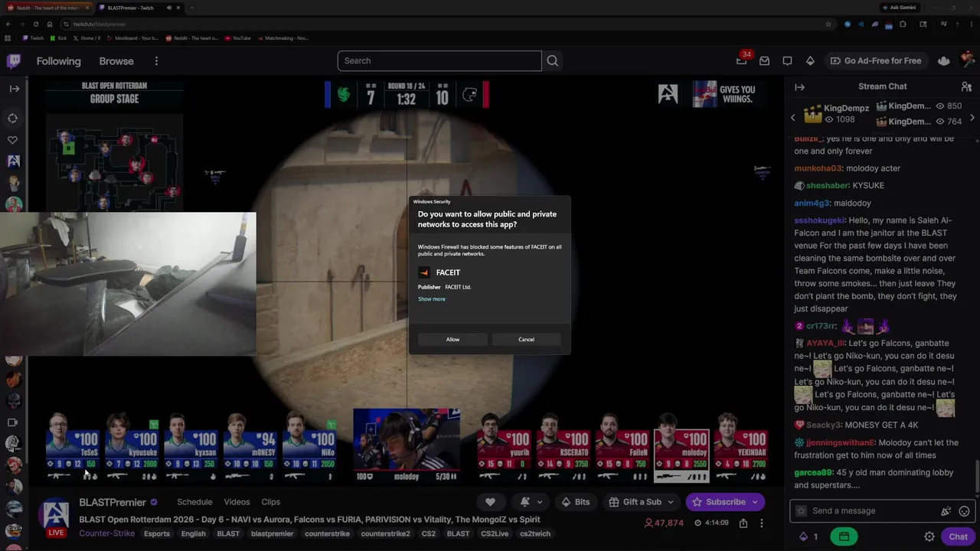Click Allow in Windows Security dialog

click(452, 339)
